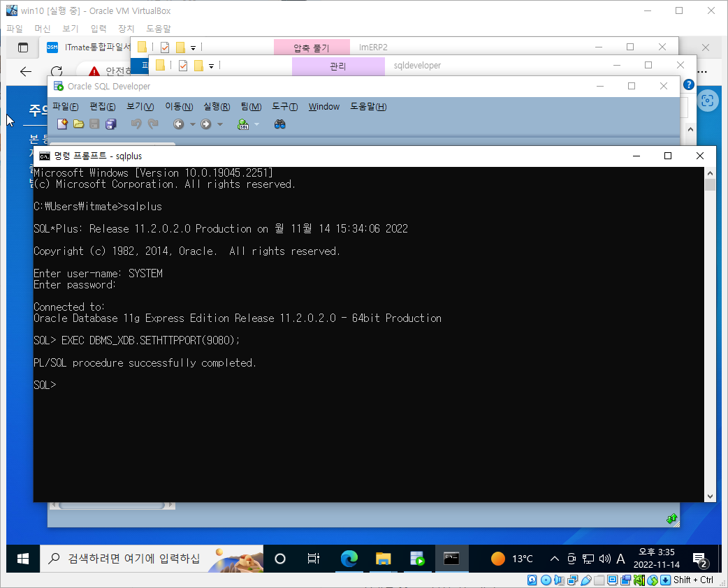This screenshot has height=588, width=728.
Task: Click the A input method indicator
Action: 620,559
